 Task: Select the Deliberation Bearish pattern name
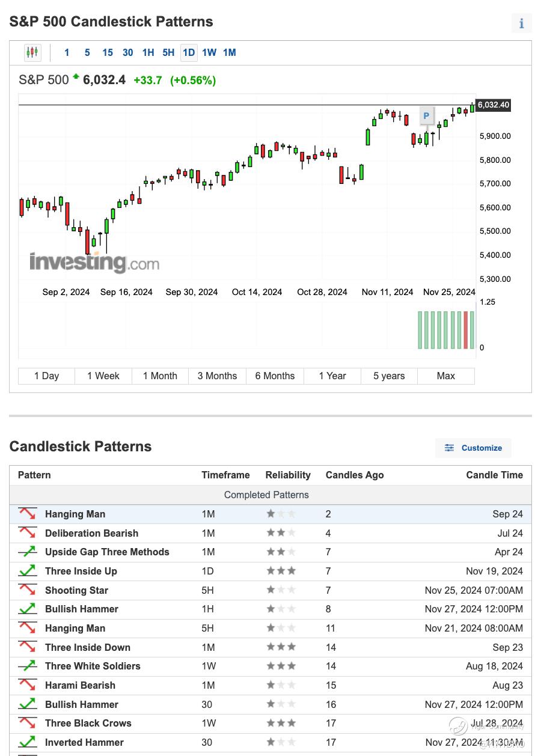[x=91, y=533]
